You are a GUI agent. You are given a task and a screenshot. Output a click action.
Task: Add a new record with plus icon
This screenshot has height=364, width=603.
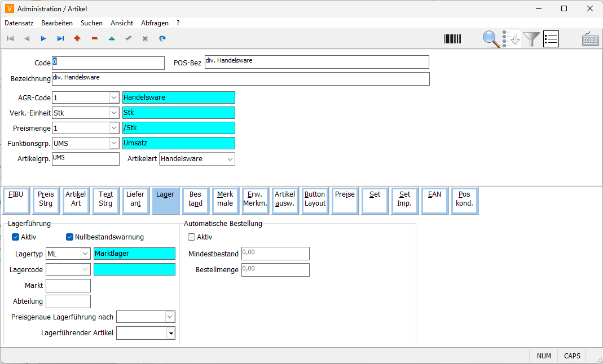click(x=77, y=39)
